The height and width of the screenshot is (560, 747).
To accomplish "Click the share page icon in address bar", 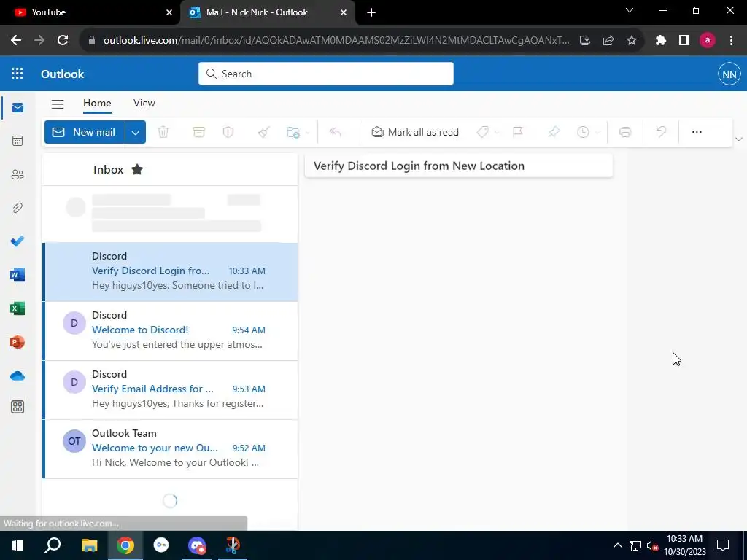I will coord(608,41).
